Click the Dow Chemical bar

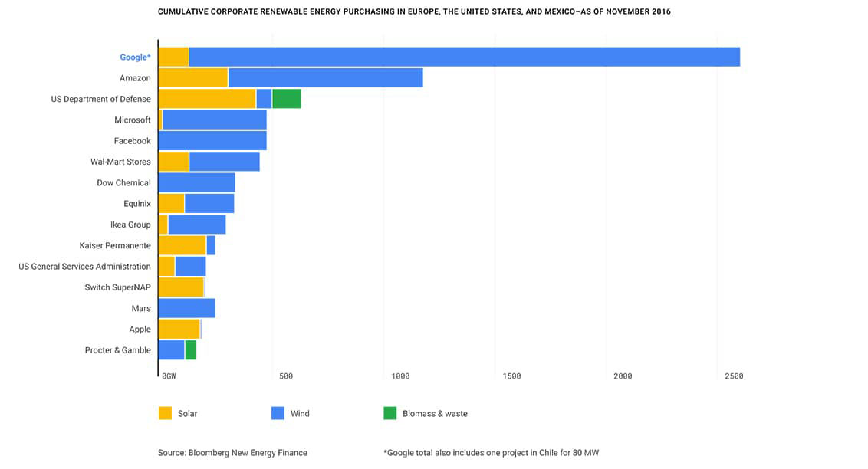pos(197,182)
